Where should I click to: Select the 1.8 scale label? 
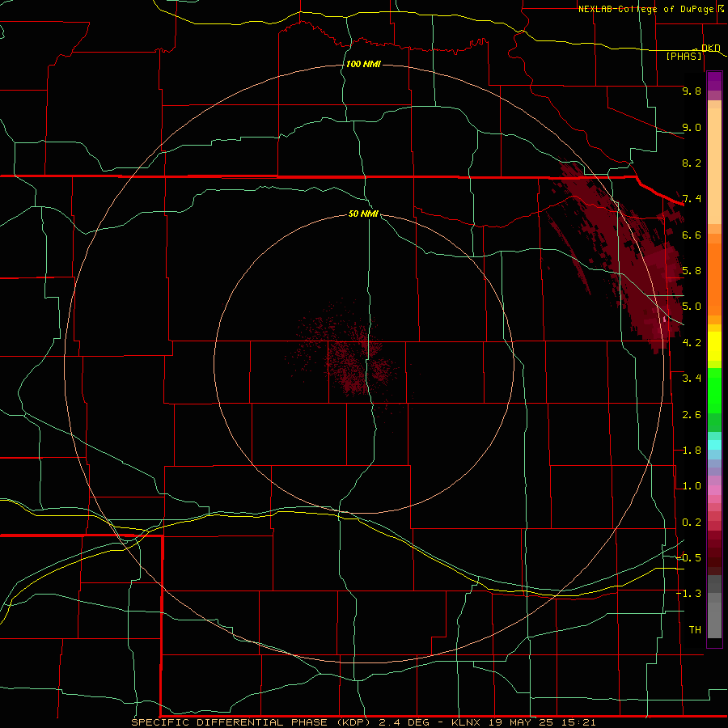click(x=692, y=451)
